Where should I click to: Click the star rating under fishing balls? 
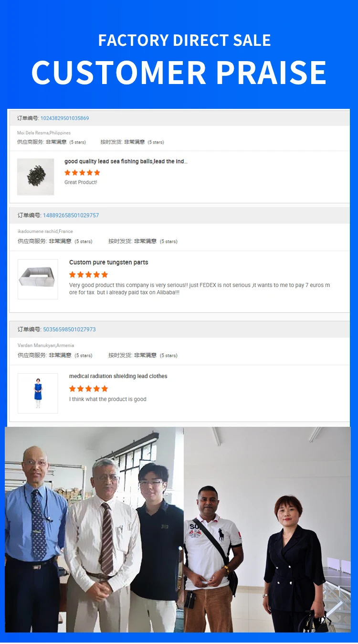pyautogui.click(x=82, y=172)
